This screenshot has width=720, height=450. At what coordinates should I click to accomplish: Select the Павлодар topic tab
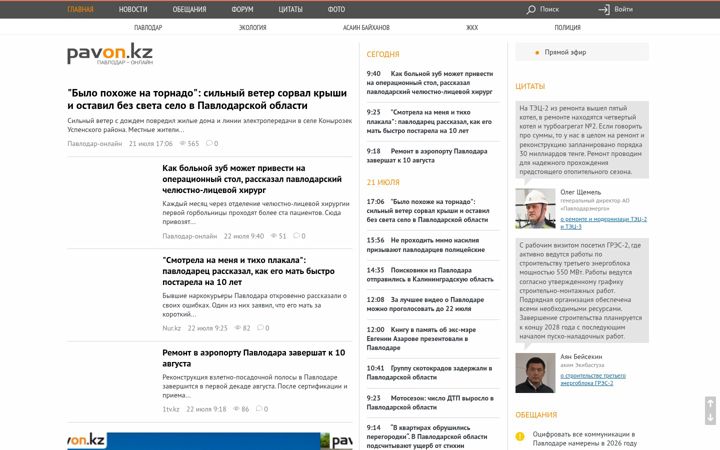tap(148, 28)
